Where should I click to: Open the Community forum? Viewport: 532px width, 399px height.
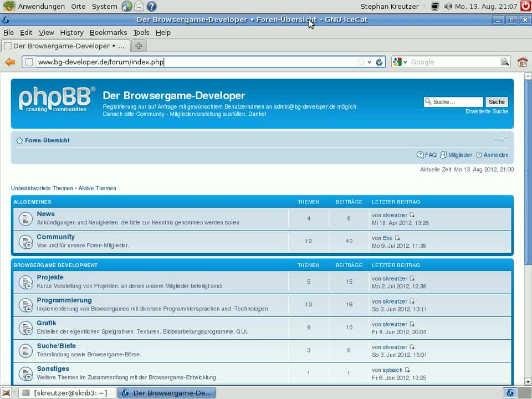pos(55,237)
